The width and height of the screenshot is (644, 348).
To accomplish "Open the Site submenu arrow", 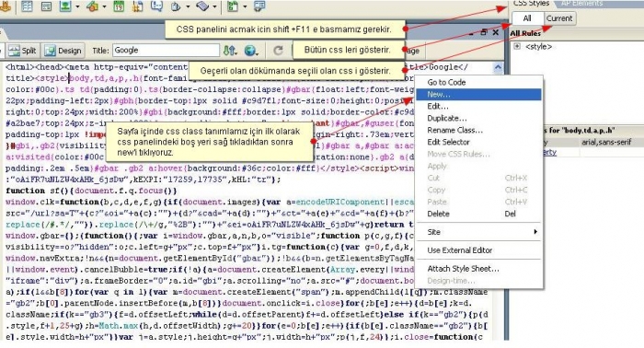I will (535, 232).
